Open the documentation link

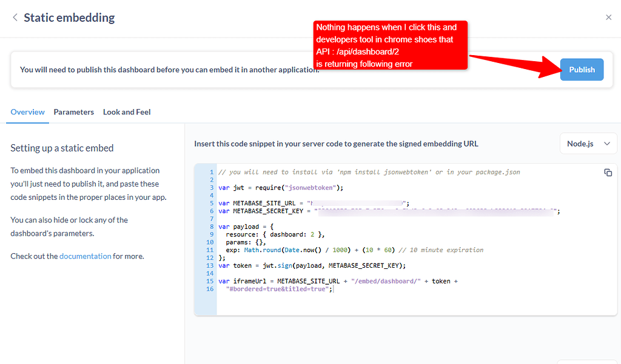85,256
